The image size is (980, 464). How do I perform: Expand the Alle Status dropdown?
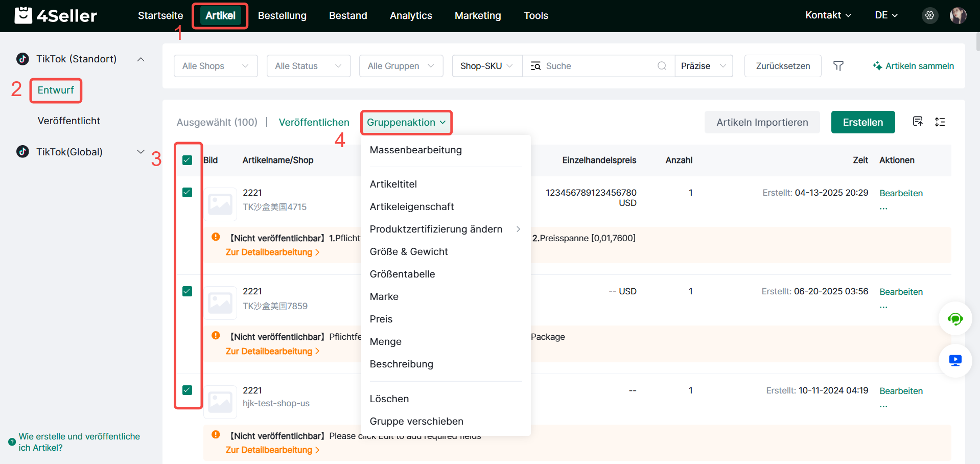point(308,66)
